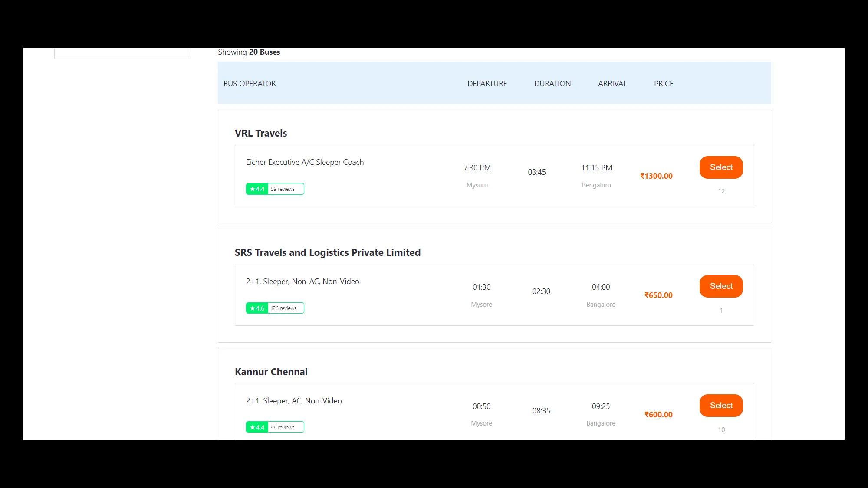This screenshot has height=488, width=868.
Task: Select the Kannur Chennai bus
Action: pyautogui.click(x=721, y=406)
